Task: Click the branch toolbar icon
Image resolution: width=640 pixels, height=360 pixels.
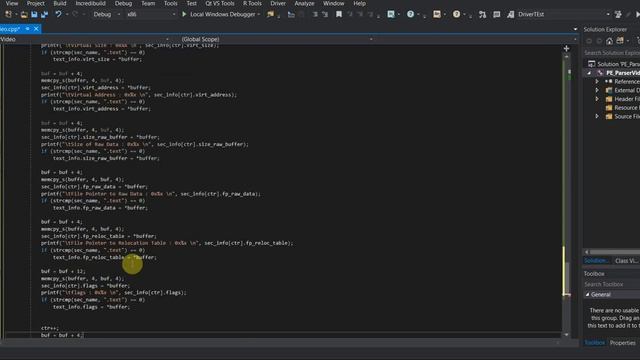Action: [482, 14]
